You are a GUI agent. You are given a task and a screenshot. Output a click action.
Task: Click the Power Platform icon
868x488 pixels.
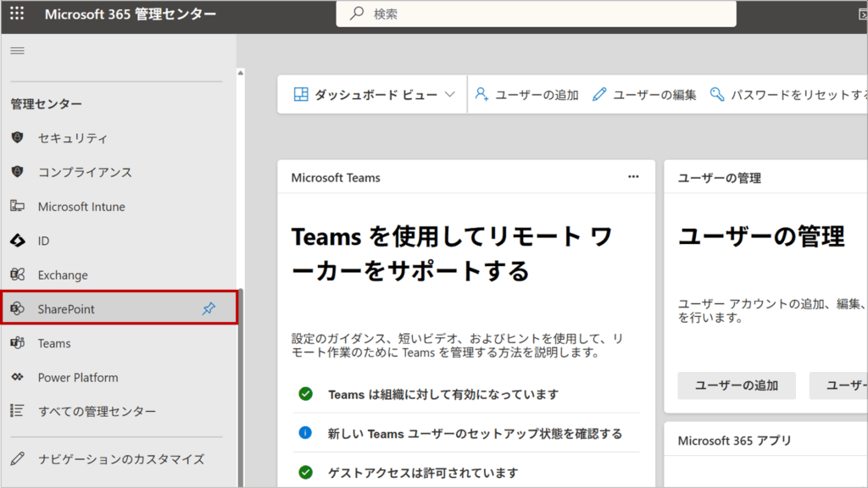click(17, 377)
